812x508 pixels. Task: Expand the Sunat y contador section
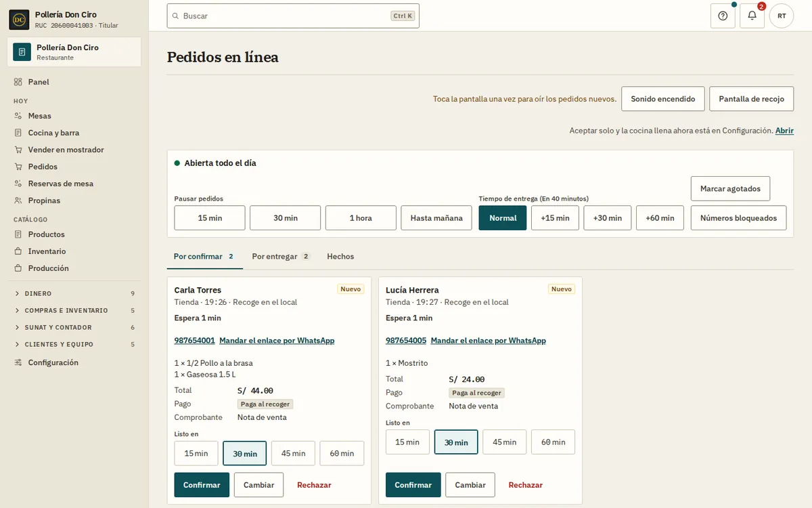pos(74,327)
